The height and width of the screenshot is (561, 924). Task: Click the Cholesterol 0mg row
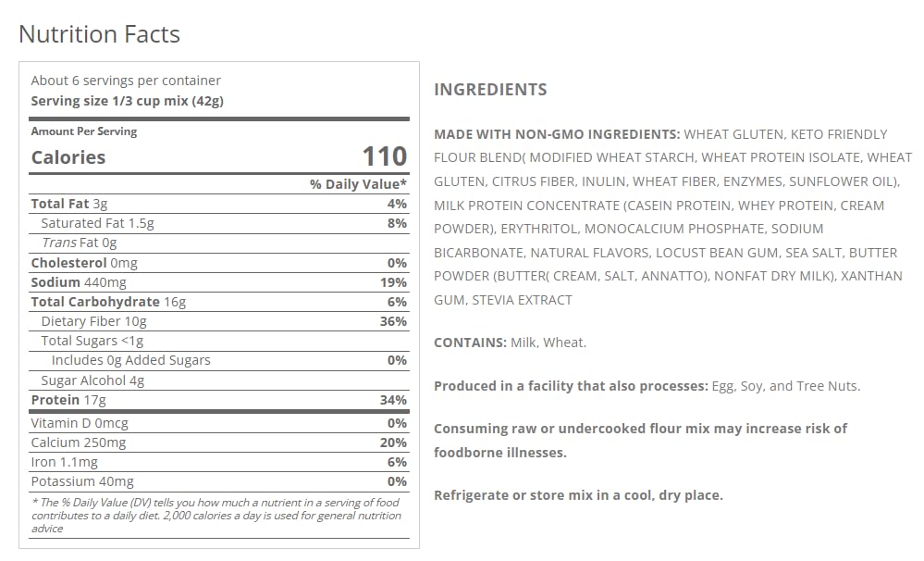point(83,263)
